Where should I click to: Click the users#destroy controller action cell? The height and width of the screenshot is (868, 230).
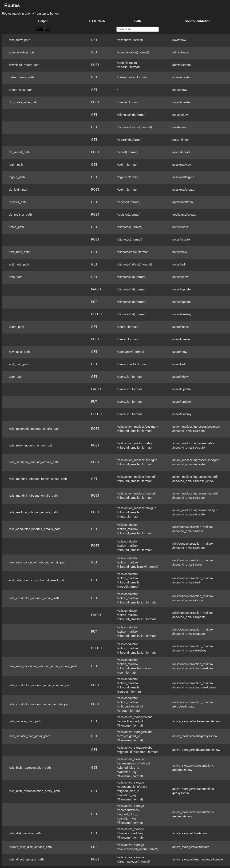point(182,414)
